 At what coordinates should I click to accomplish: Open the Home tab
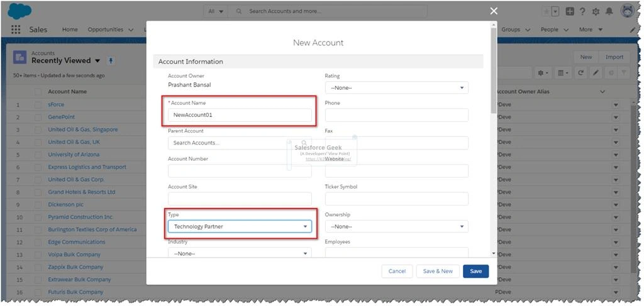[70, 30]
